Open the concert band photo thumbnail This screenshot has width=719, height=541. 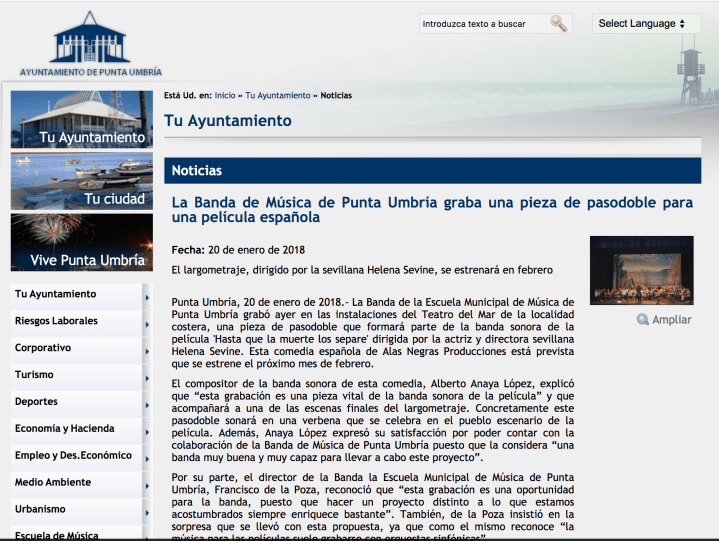640,269
